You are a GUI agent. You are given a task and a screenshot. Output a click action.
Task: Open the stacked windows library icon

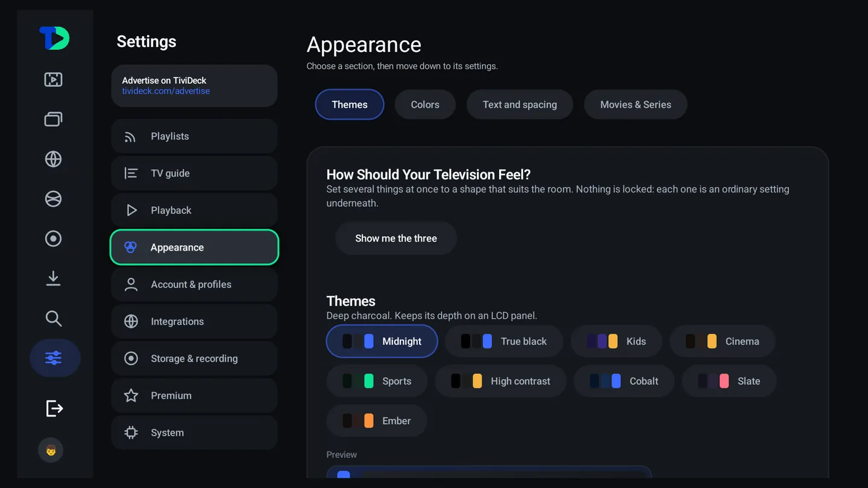point(54,119)
